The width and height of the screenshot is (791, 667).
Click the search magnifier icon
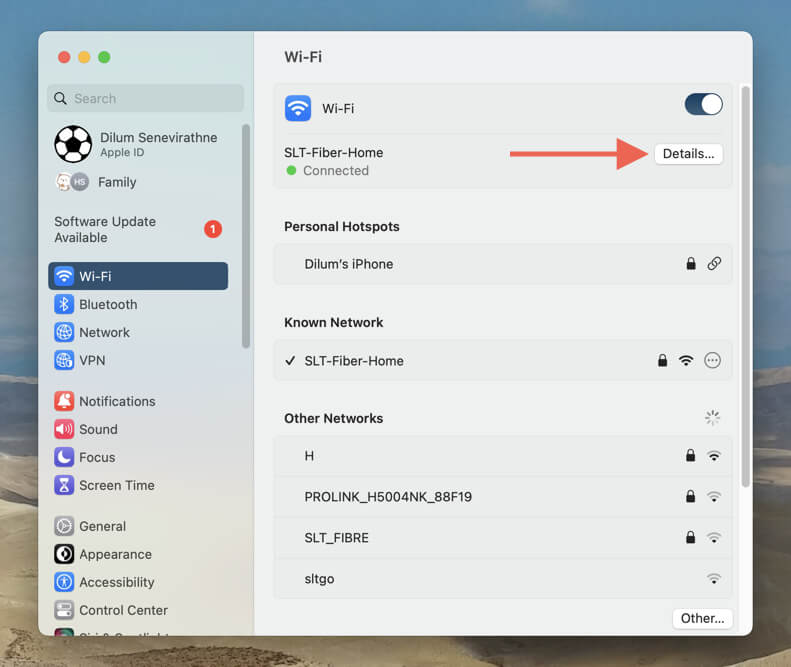(x=60, y=98)
